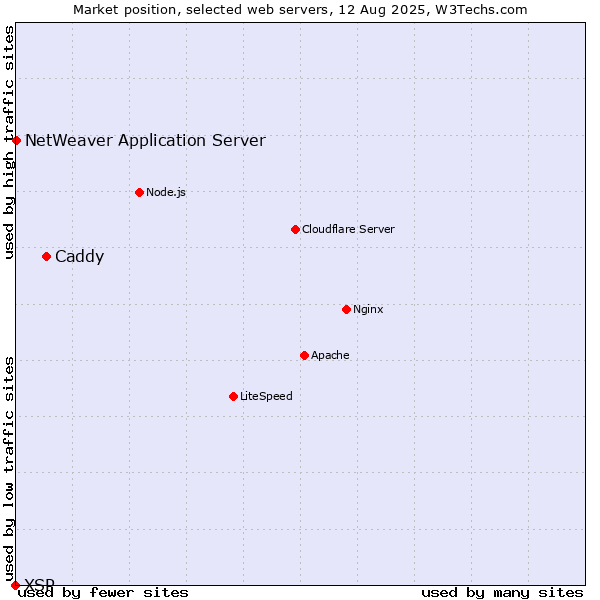The width and height of the screenshot is (600, 600).
Task: Click the 'used by fewer sites' axis label
Action: tap(103, 593)
